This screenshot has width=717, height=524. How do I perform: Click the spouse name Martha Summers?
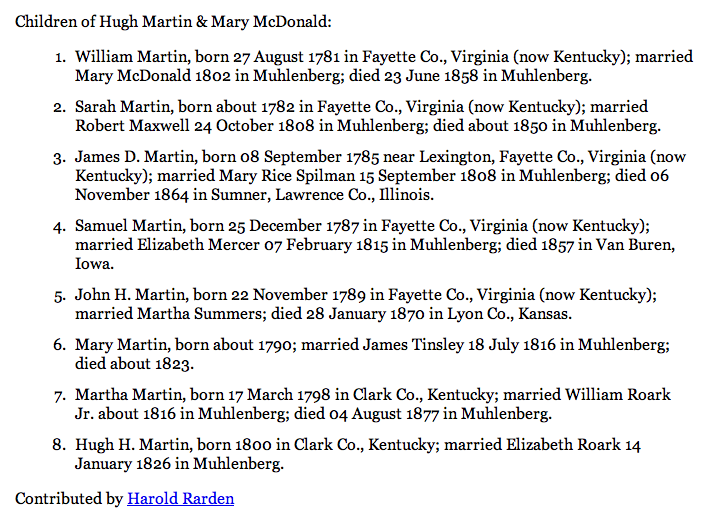tap(199, 314)
